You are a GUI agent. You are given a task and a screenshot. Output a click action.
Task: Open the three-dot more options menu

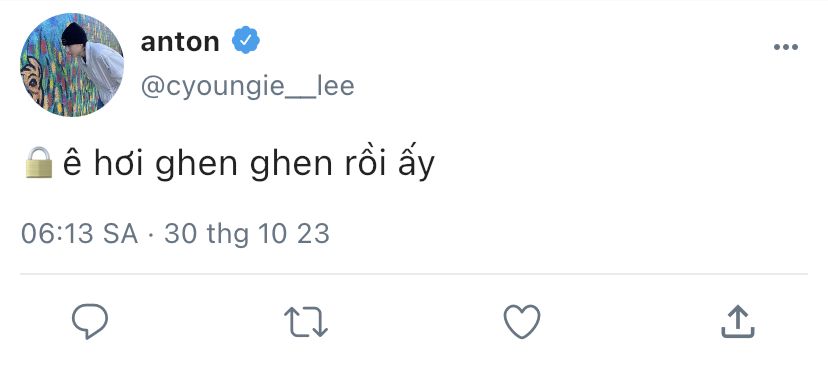pyautogui.click(x=786, y=47)
